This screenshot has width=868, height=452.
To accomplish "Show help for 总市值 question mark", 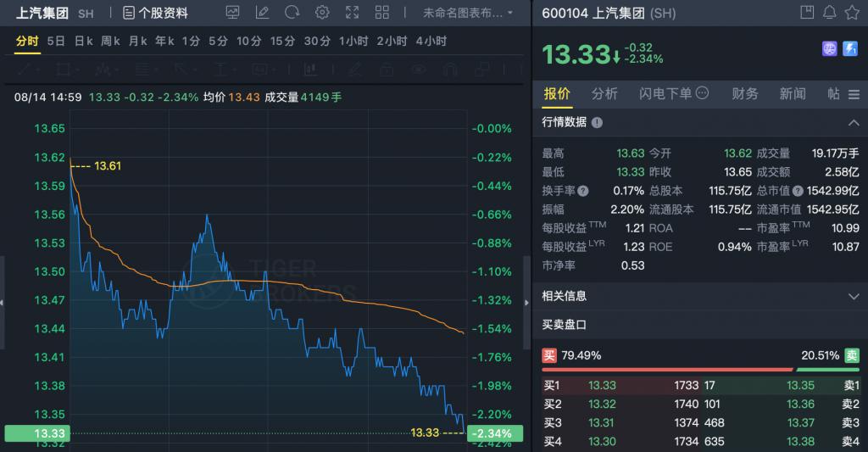I will click(x=798, y=191).
